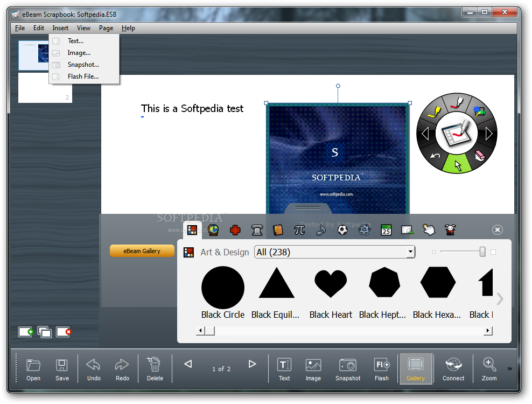The image size is (532, 404).
Task: Add a new page
Action: (26, 332)
